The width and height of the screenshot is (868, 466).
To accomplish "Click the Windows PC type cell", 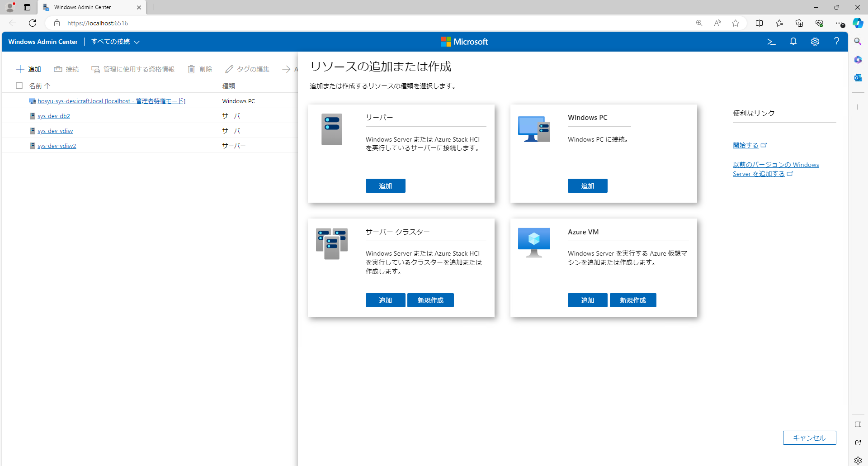I will [x=238, y=101].
